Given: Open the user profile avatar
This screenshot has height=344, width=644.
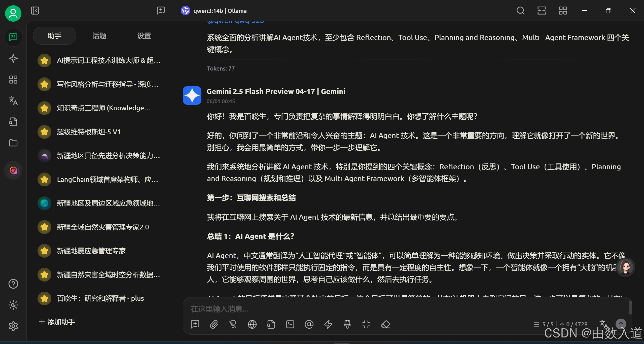Looking at the screenshot, I should pyautogui.click(x=13, y=14).
